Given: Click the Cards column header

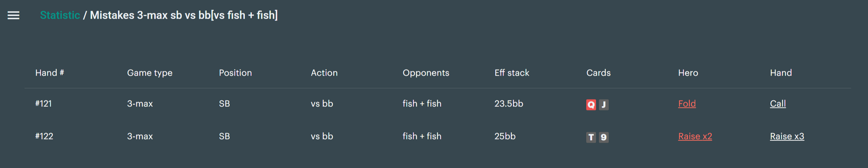Looking at the screenshot, I should coord(598,73).
